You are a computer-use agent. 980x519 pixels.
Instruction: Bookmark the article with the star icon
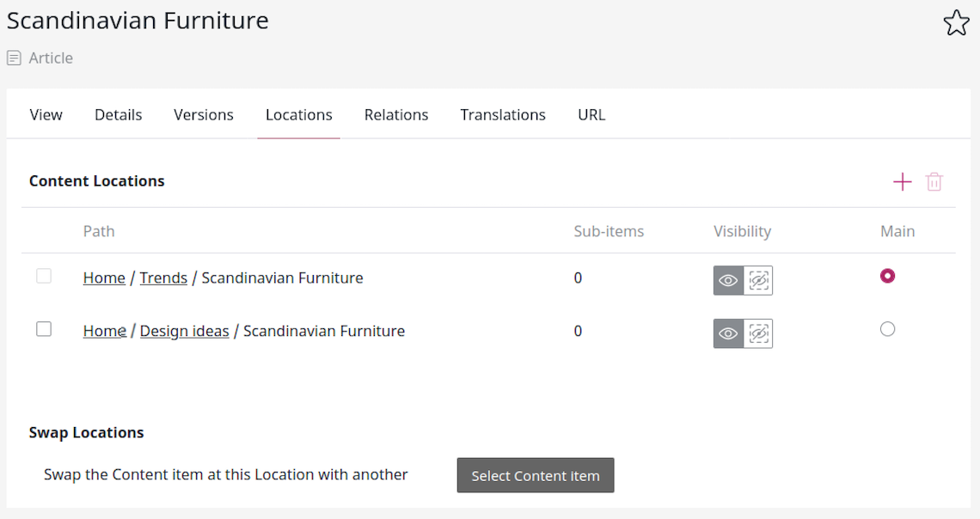956,24
